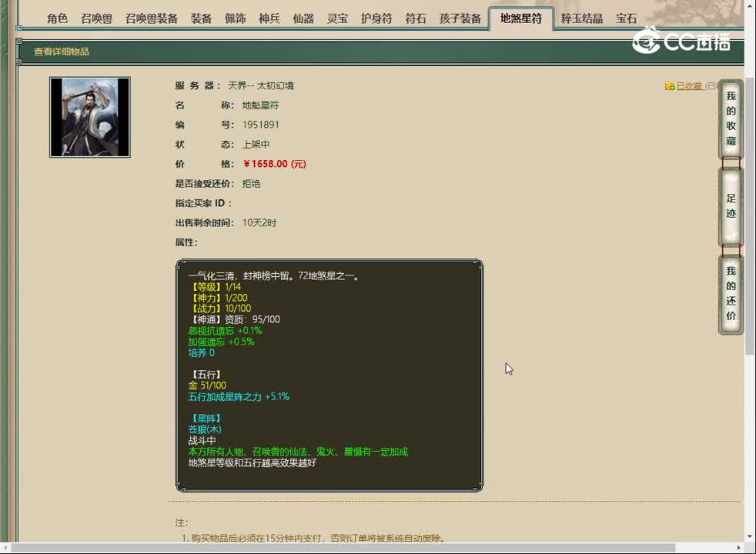Image resolution: width=756 pixels, height=554 pixels.
Task: Click the 资质: 95/100 line
Action: pyautogui.click(x=234, y=319)
